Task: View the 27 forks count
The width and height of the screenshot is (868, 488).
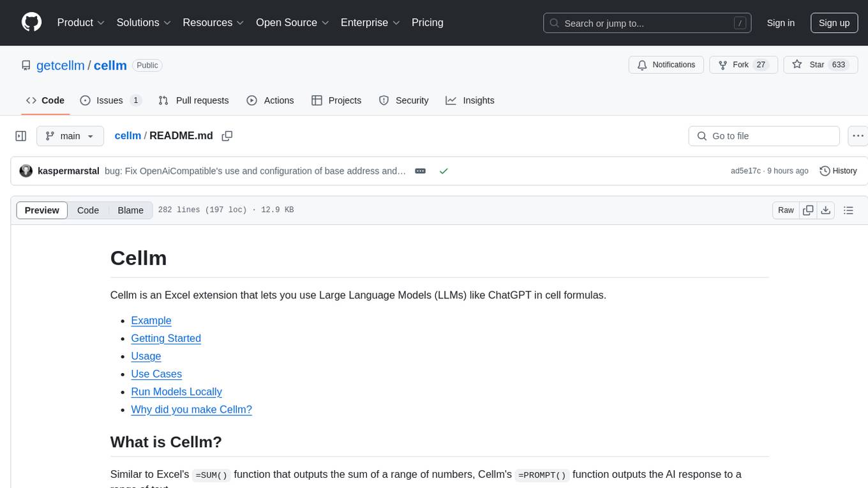Action: [760, 65]
